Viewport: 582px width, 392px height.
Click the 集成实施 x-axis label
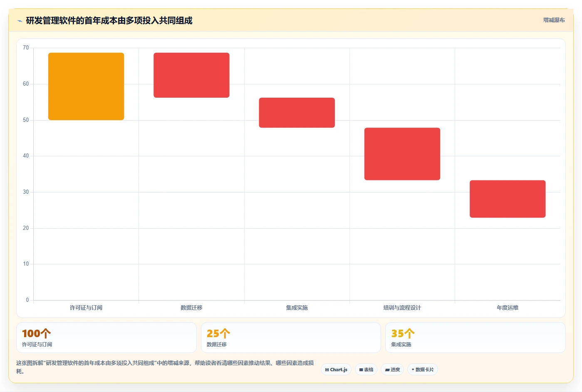[297, 308]
